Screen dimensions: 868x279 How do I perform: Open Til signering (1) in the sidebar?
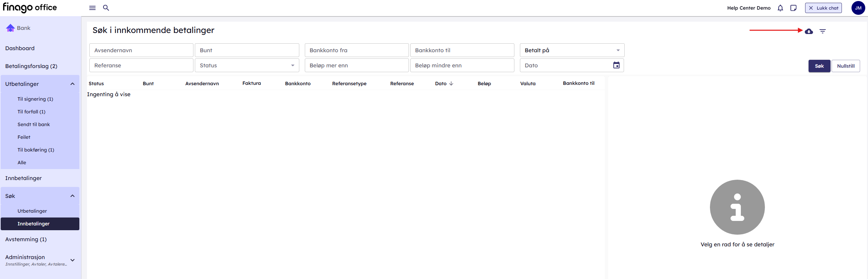(35, 99)
